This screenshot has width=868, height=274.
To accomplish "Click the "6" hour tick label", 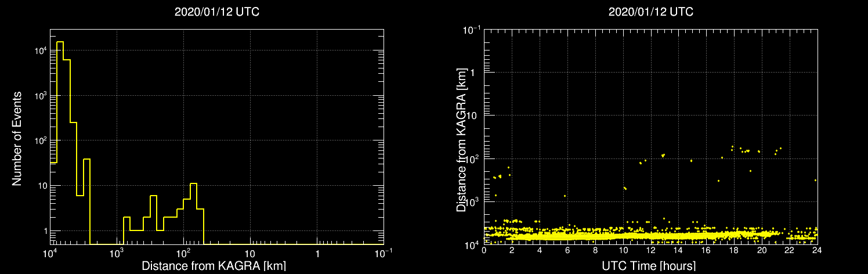I will (567, 251).
